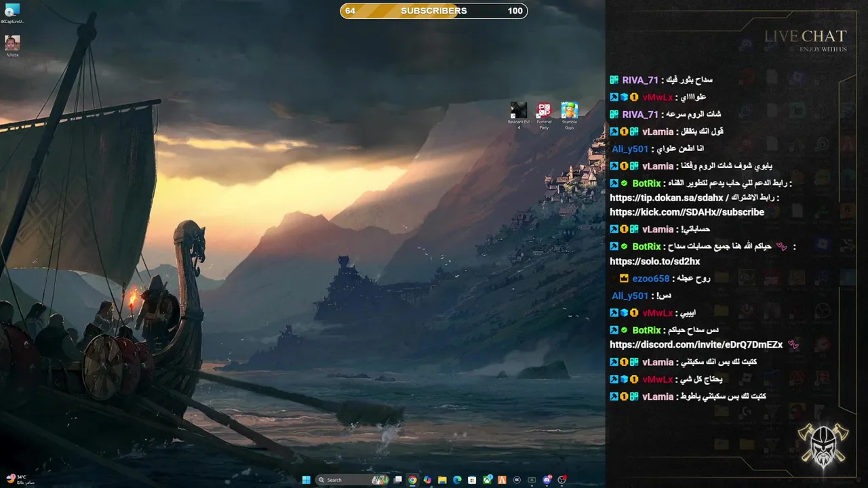Image resolution: width=868 pixels, height=488 pixels.
Task: Click the subscriber goal number 100
Action: tap(515, 11)
